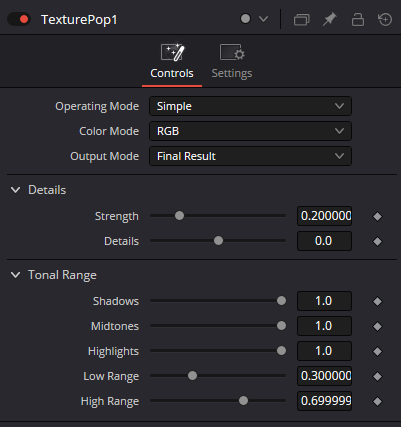This screenshot has height=427, width=401.
Task: Click the Low Range label
Action: [x=111, y=376]
